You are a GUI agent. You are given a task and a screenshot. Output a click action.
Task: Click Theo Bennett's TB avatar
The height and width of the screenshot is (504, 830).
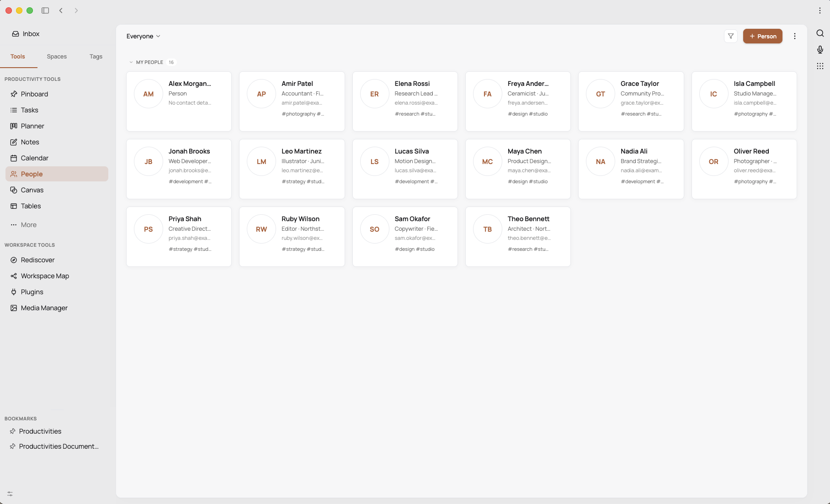click(x=488, y=229)
